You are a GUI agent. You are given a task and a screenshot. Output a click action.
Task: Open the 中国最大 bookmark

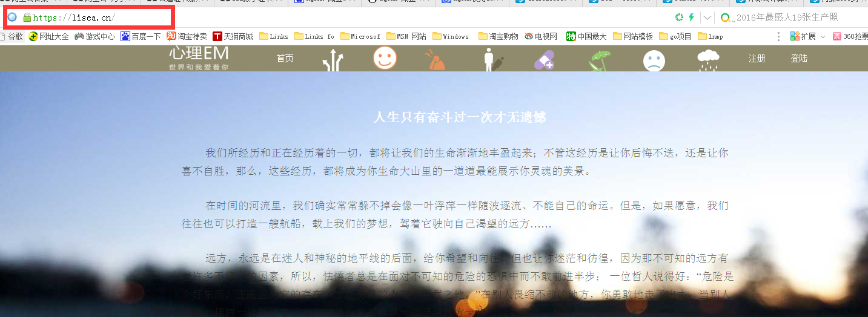586,36
